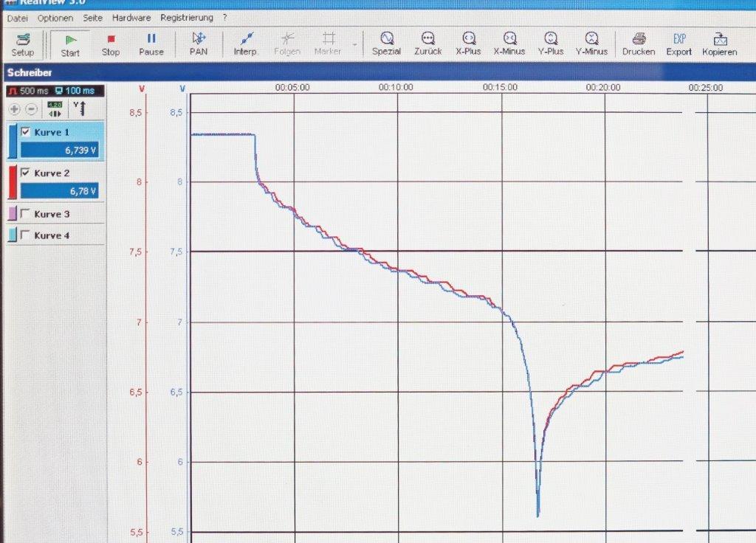Zoom out vertically with Y-Minus
Viewport: 756px width, 543px height.
click(591, 44)
